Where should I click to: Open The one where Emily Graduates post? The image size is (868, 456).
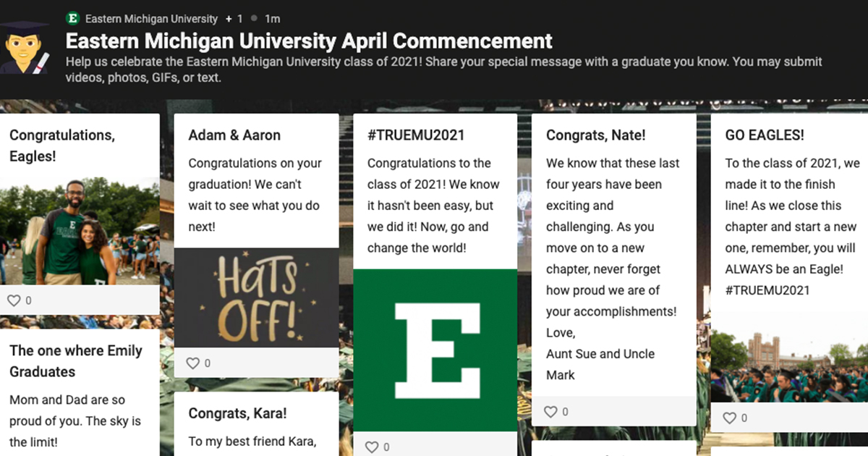click(80, 392)
